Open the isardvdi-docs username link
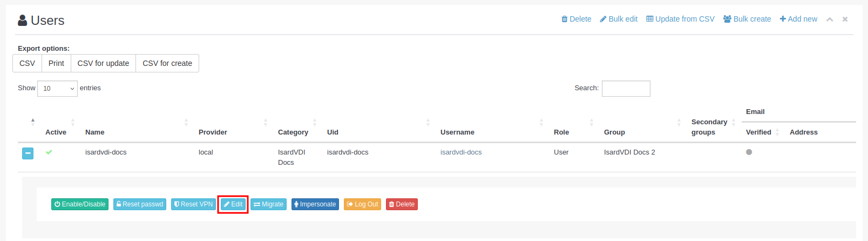The height and width of the screenshot is (241, 868). 461,152
